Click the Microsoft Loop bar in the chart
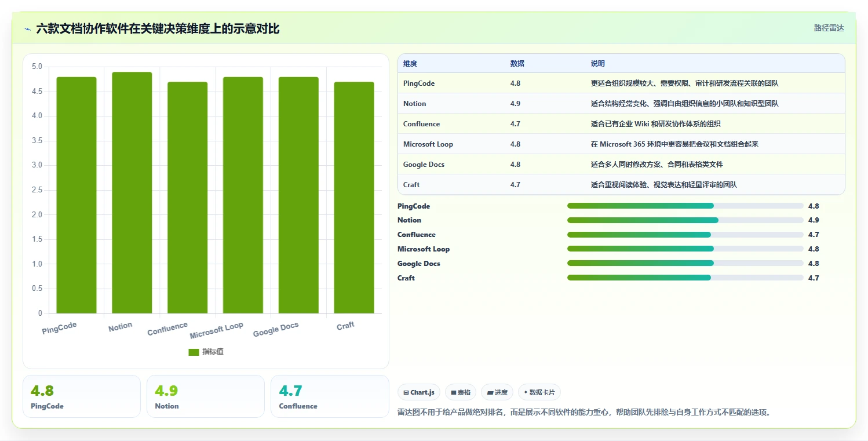 coord(243,195)
